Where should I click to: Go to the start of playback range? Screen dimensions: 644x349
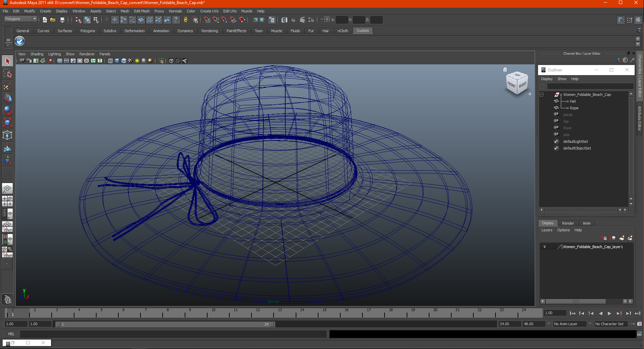pos(572,313)
